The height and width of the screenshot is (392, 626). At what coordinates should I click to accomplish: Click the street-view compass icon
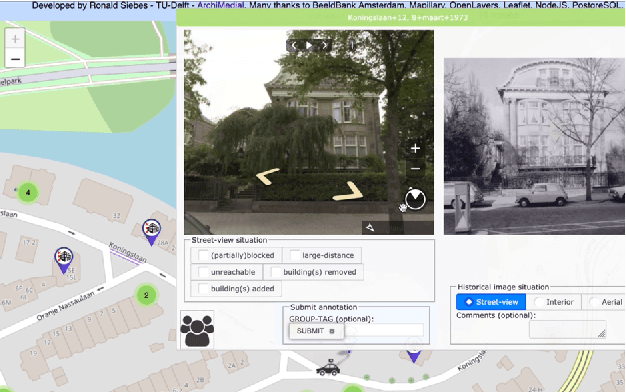click(415, 199)
